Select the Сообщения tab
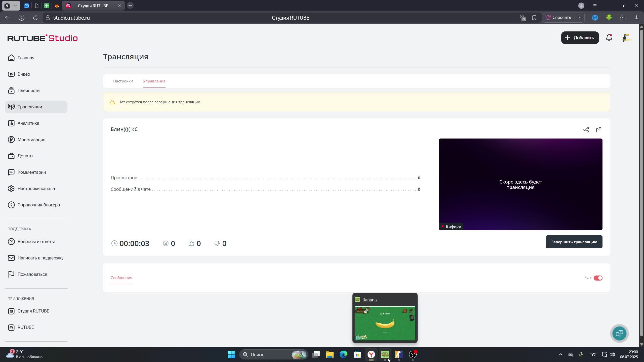 coord(121,278)
